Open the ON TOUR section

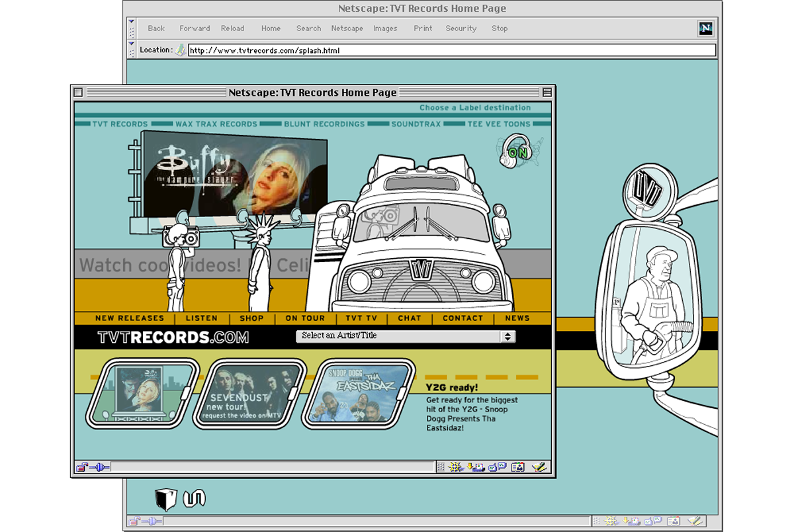[x=305, y=318]
